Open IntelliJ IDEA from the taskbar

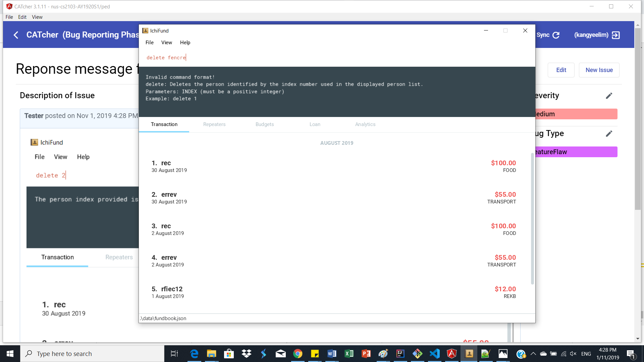(400, 354)
